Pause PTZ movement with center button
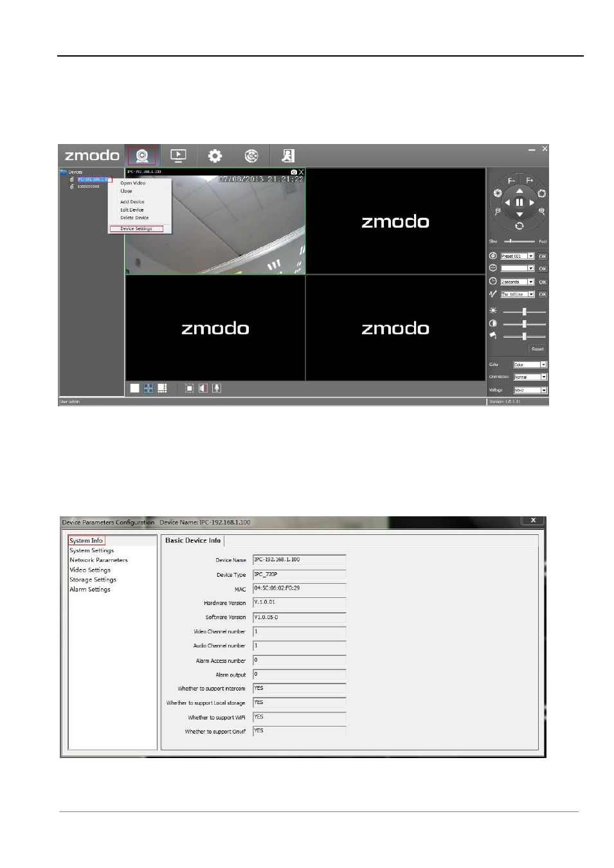 pos(519,203)
